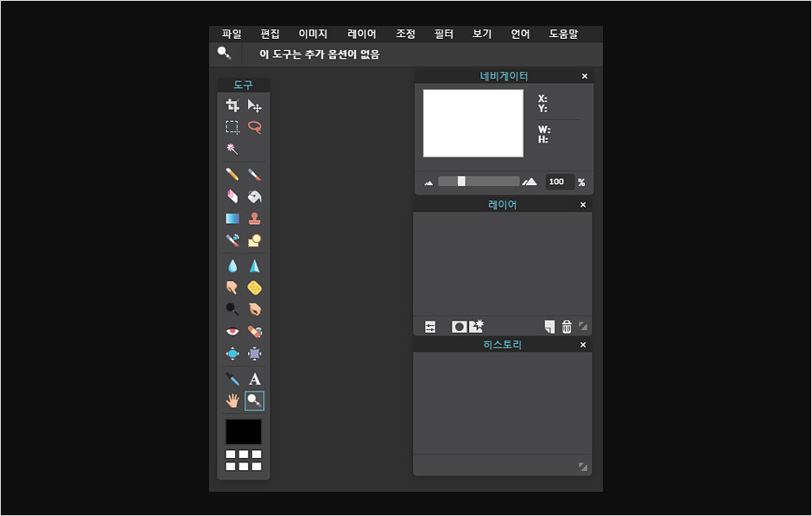Viewport: 812px width, 516px height.
Task: Pick the Gradient tool
Action: coord(231,218)
